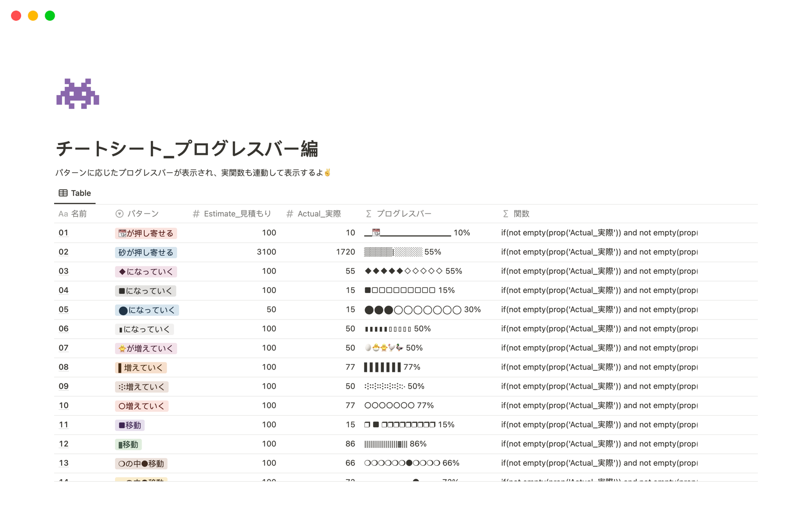Click the 55% diamond progress bar cell

(413, 271)
